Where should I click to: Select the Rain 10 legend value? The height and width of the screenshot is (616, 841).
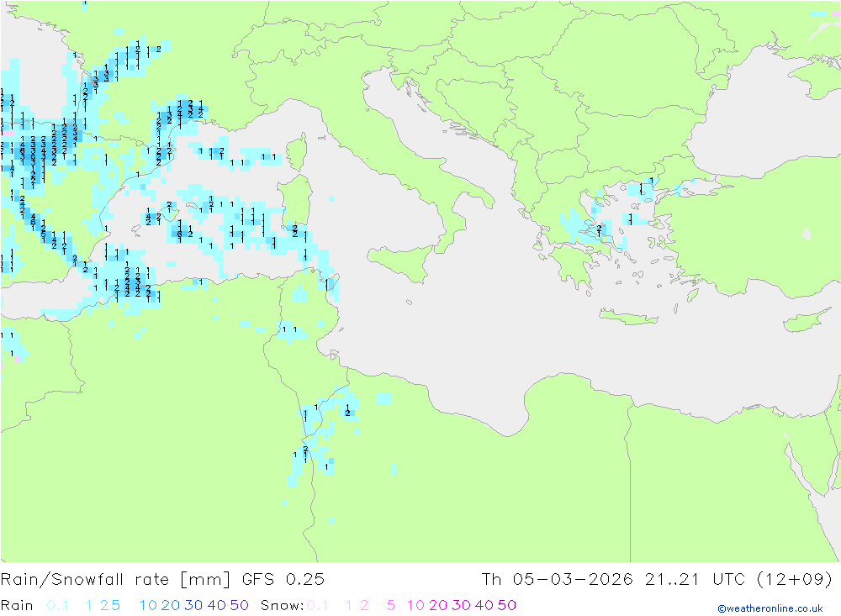point(148,605)
